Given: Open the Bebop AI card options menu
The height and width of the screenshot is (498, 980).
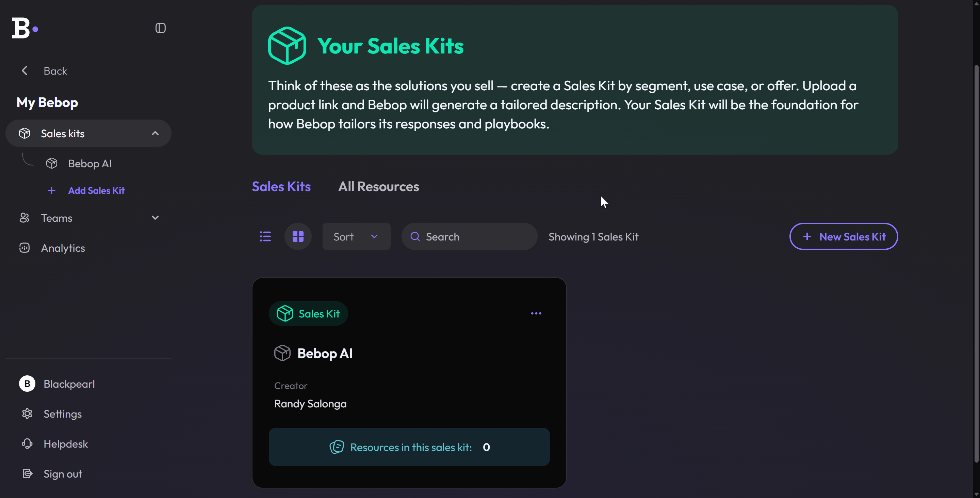Looking at the screenshot, I should point(536,314).
